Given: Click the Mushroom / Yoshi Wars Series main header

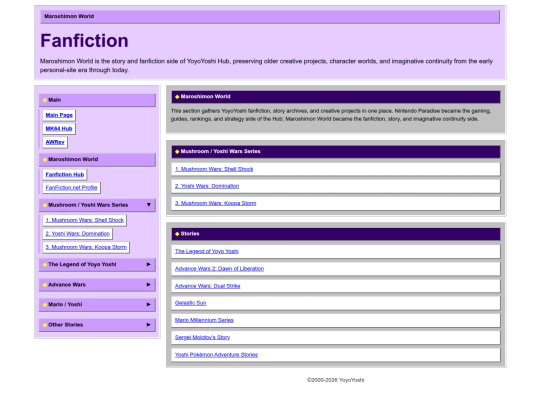Looking at the screenshot, I should click(x=336, y=152).
